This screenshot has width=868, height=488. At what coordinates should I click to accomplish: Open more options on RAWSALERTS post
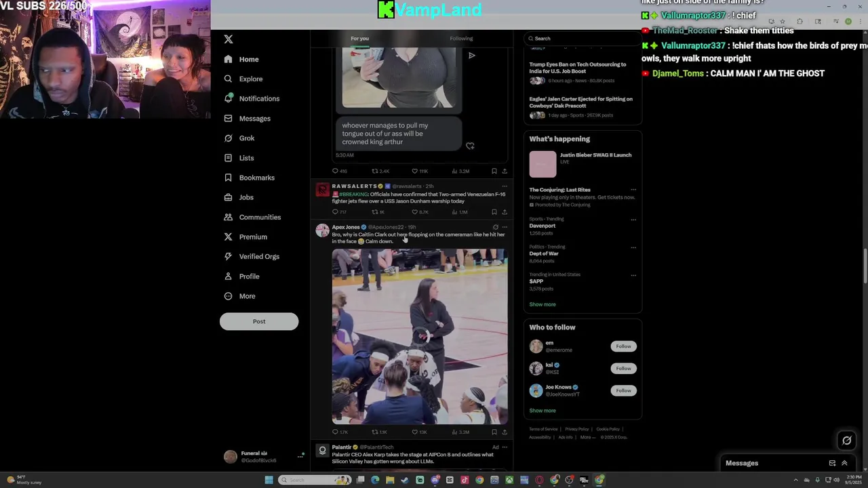point(505,186)
